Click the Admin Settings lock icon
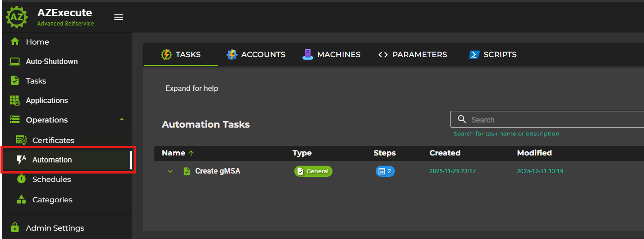Screen dimensions: 644x239 [15, 227]
